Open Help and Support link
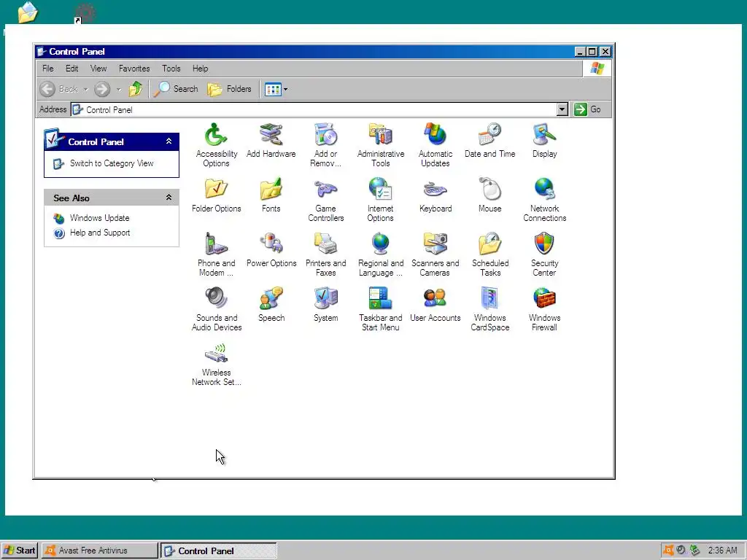Viewport: 747px width, 560px height. 100,233
